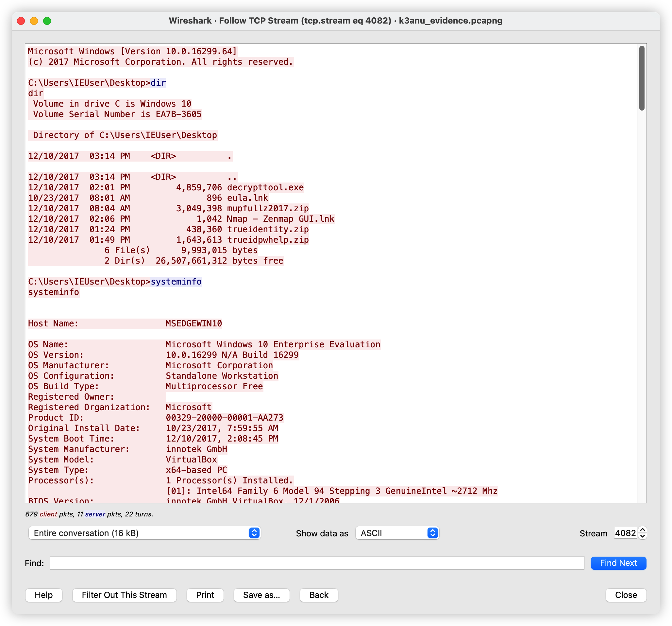Click Registered Organization 'Microsoft' value
This screenshot has width=672, height=626.
tap(189, 407)
